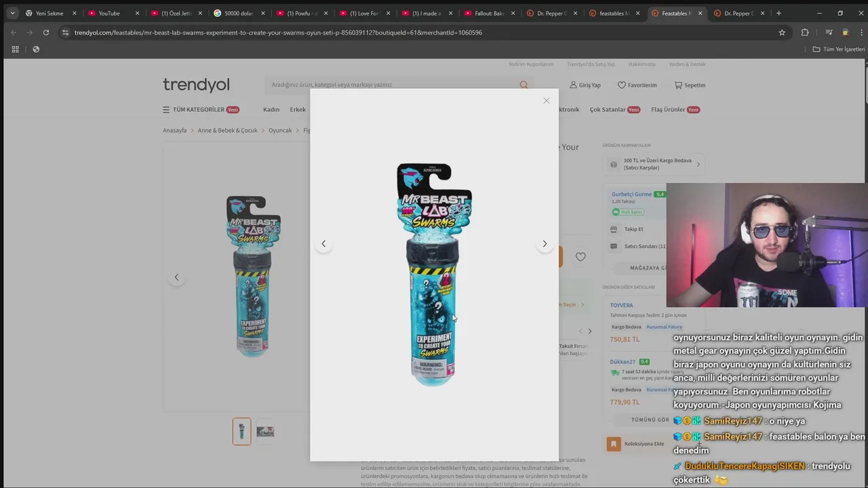This screenshot has height=488, width=868.
Task: Bookmark this page with star icon
Action: coord(782,33)
